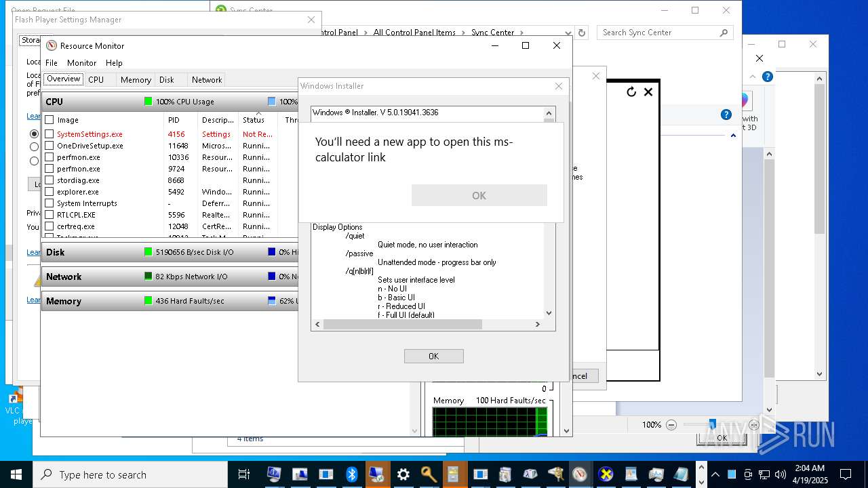Check the certreq.exe process checkbox
The width and height of the screenshot is (868, 488).
click(49, 226)
